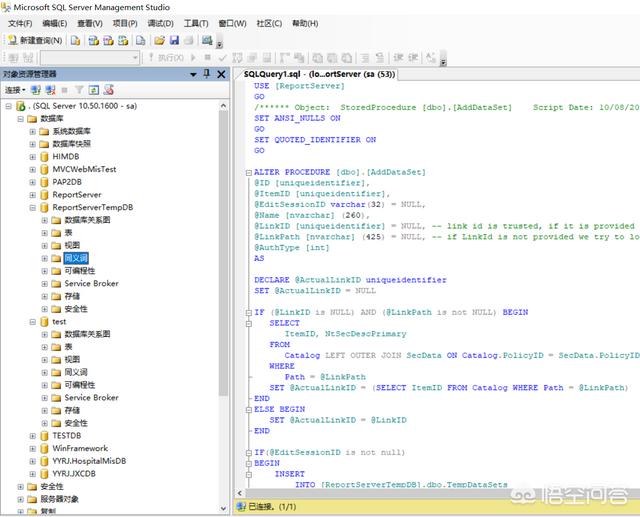The image size is (640, 517).
Task: Select the WinFramework database
Action: 80,448
